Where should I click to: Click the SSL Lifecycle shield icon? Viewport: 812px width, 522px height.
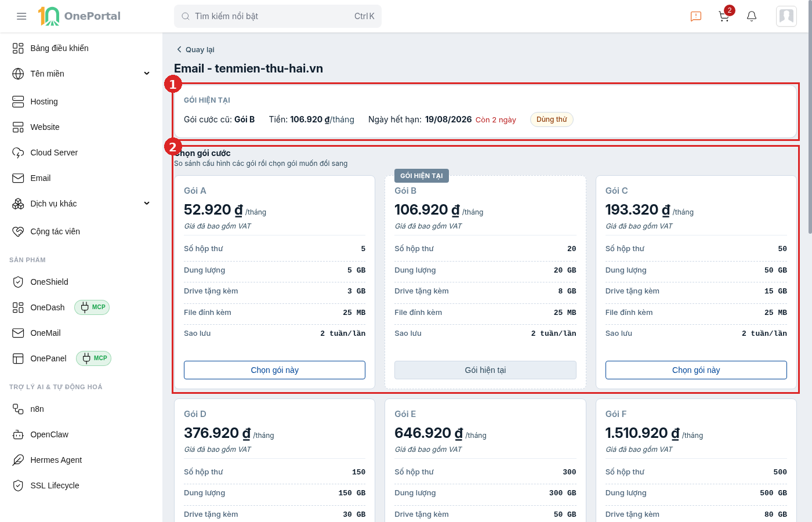[x=18, y=485]
